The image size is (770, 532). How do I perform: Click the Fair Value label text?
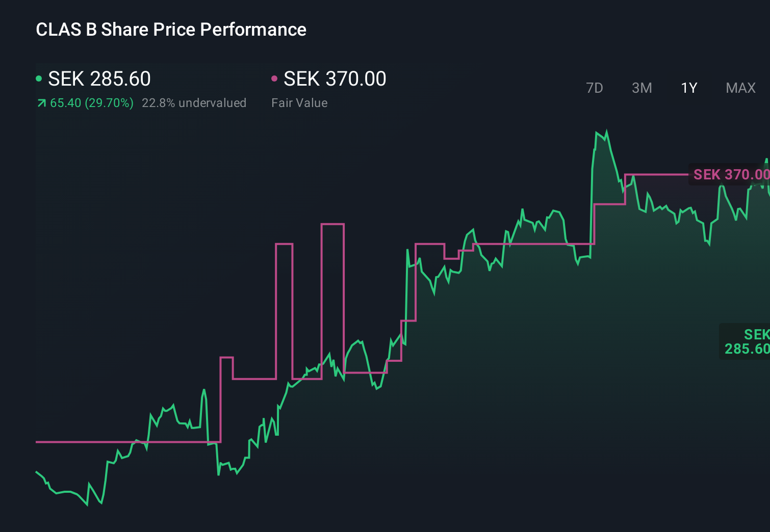[299, 102]
